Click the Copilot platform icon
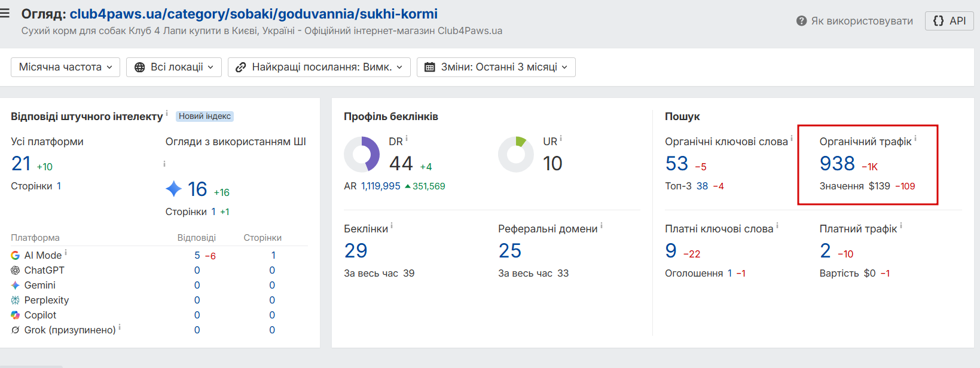The width and height of the screenshot is (980, 368). click(15, 315)
